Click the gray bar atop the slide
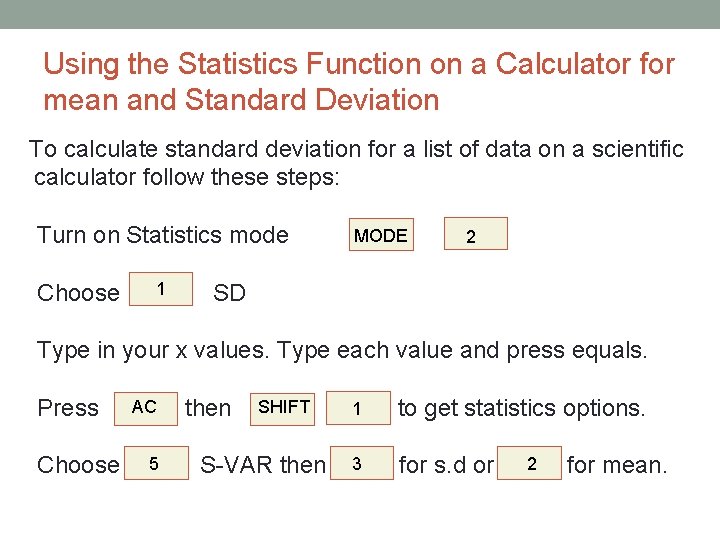720x540 pixels. click(x=360, y=14)
